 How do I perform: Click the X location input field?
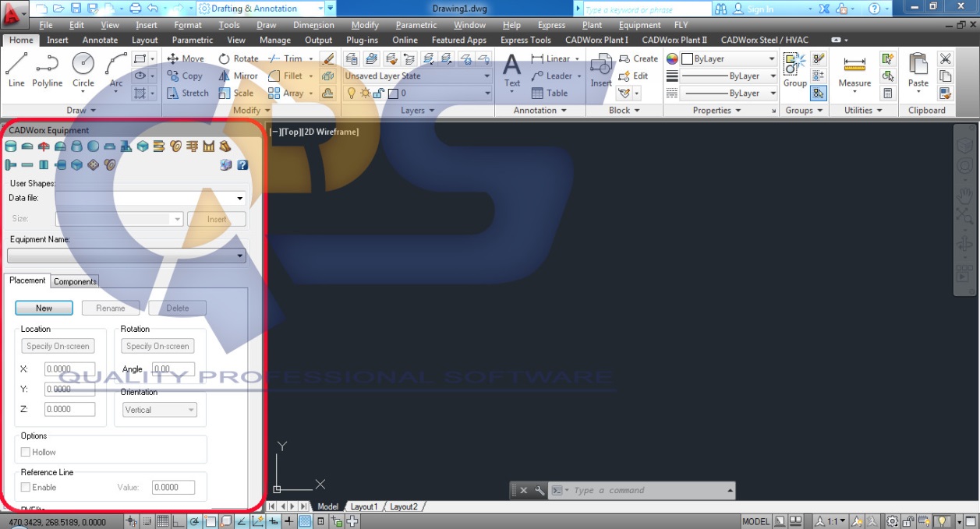(x=69, y=369)
